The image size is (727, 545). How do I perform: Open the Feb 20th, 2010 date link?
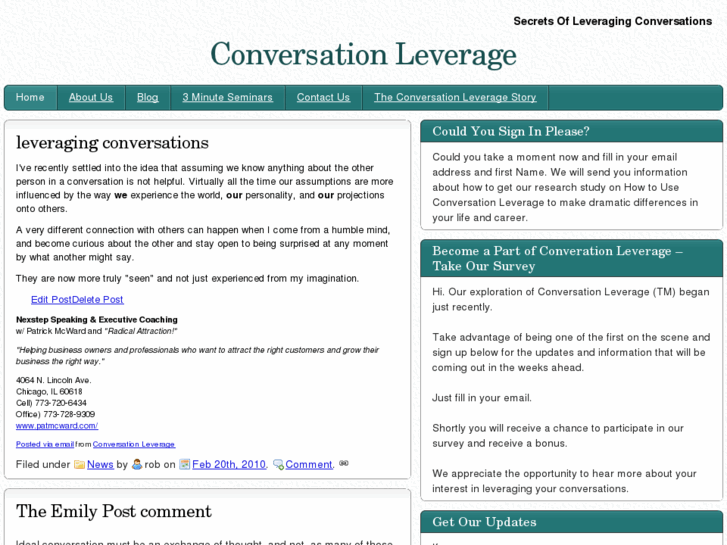[x=229, y=464]
